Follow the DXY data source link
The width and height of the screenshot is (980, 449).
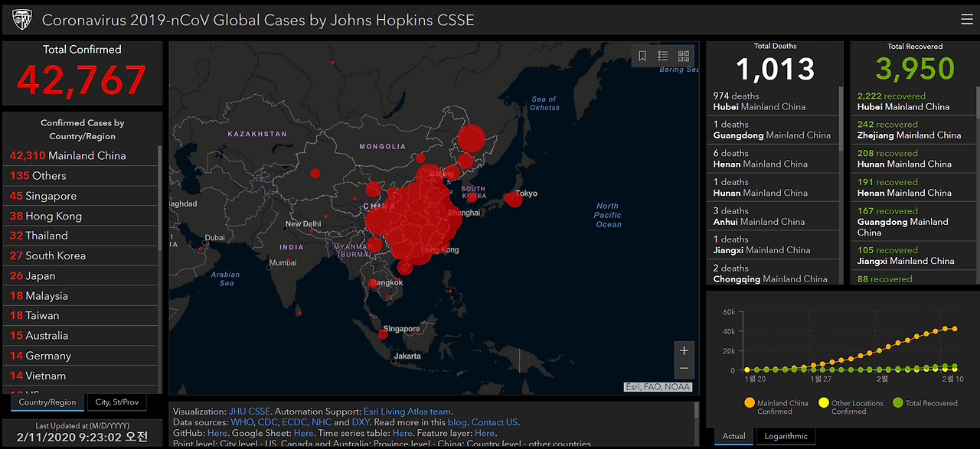(x=361, y=422)
